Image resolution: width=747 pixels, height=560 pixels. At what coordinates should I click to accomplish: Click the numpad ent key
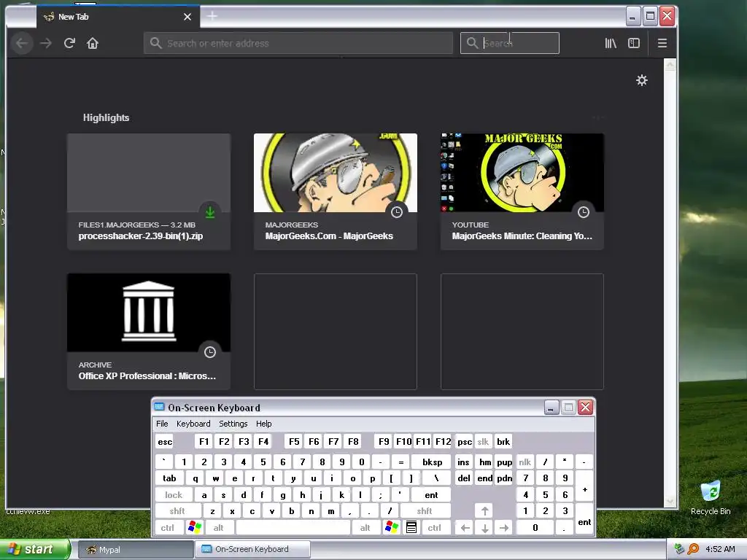[x=584, y=519]
